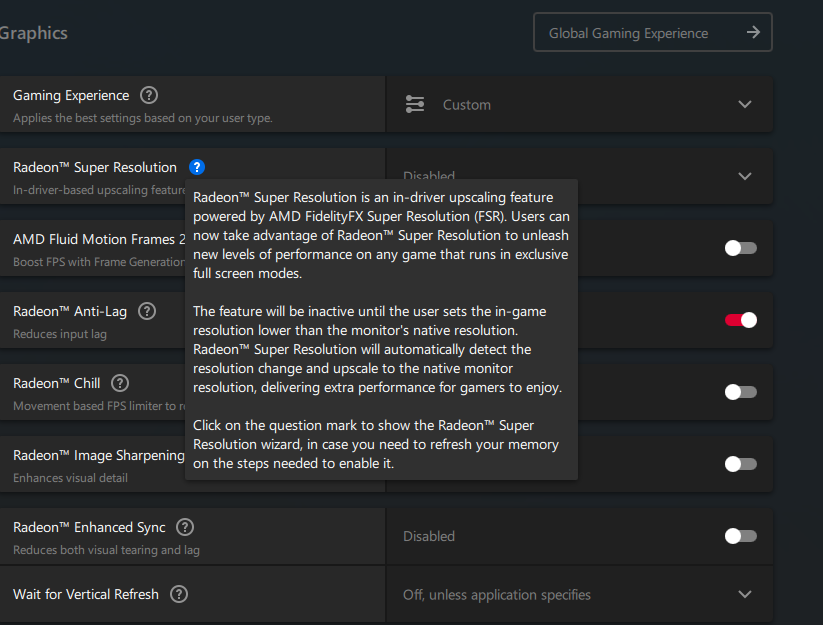Click help icon beside Radeon Anti-Lag
This screenshot has height=625, width=823.
pos(147,311)
